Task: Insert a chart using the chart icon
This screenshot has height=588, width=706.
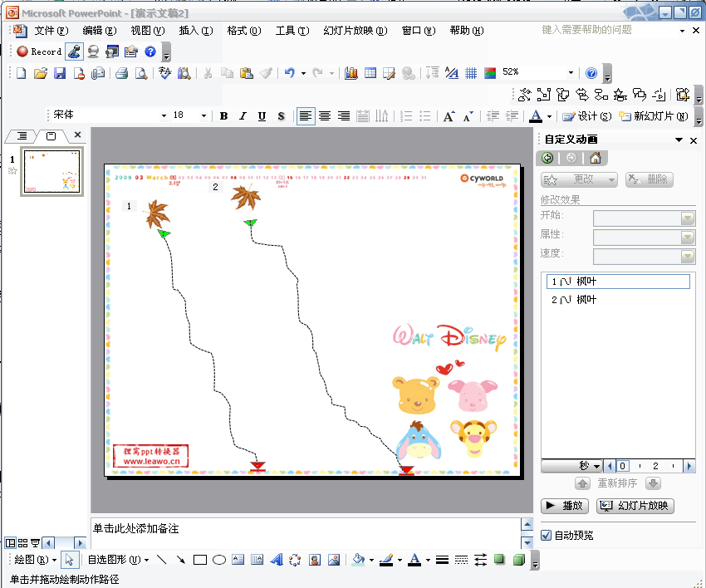Action: tap(351, 73)
